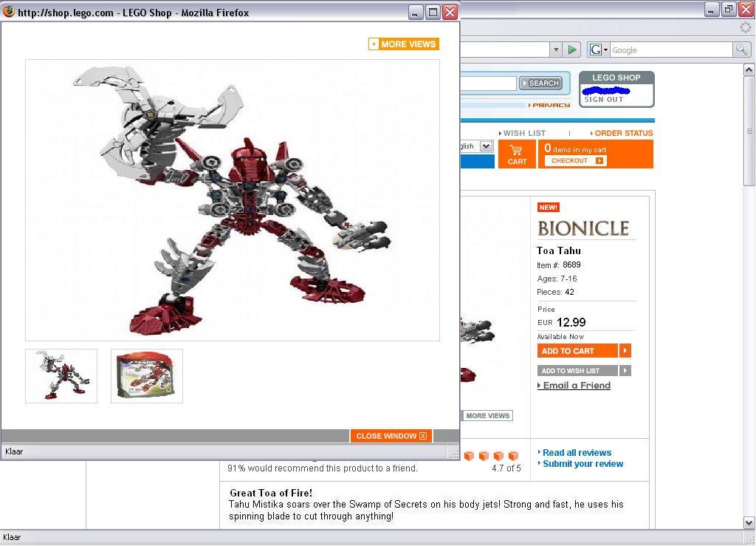
Task: Click the LEGO SHOP header label
Action: [616, 78]
